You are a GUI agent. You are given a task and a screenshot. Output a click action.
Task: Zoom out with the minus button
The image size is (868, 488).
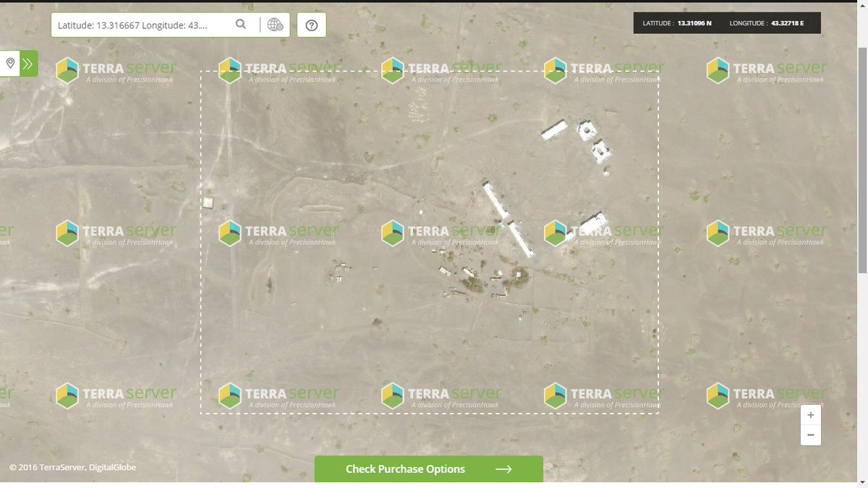point(811,435)
